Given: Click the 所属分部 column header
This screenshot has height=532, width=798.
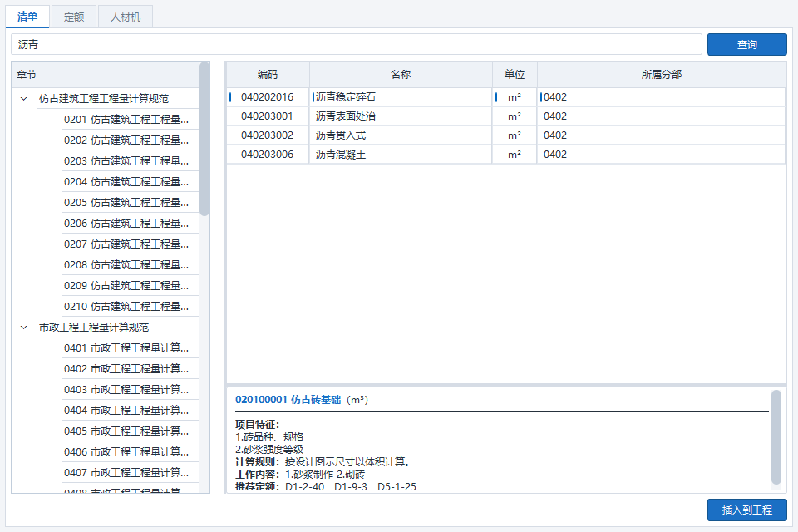Looking at the screenshot, I should (x=662, y=74).
